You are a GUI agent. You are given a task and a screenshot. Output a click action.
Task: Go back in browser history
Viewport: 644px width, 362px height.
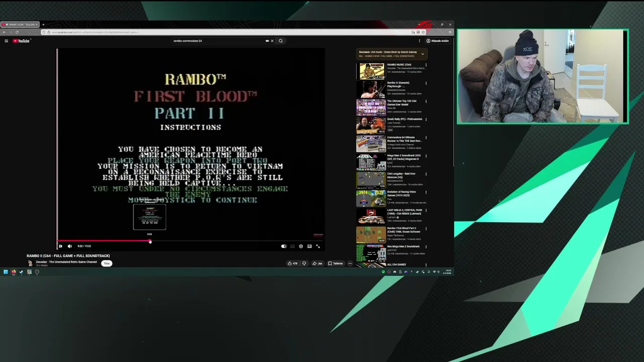tap(5, 32)
